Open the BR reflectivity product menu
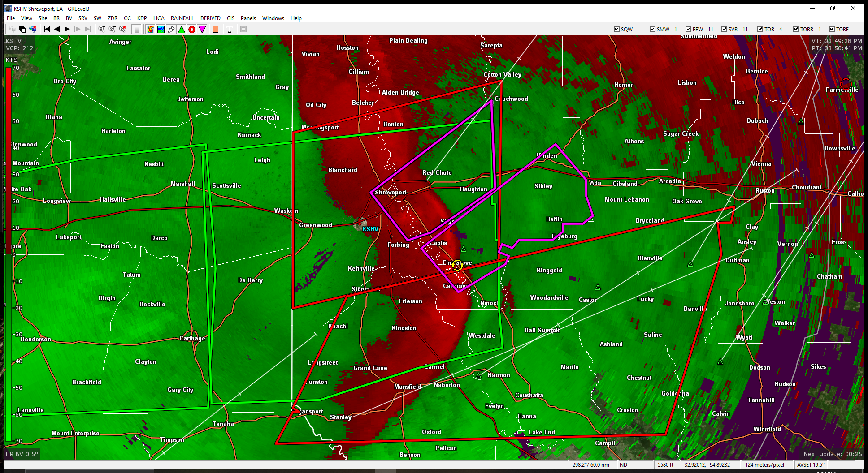 (x=56, y=18)
